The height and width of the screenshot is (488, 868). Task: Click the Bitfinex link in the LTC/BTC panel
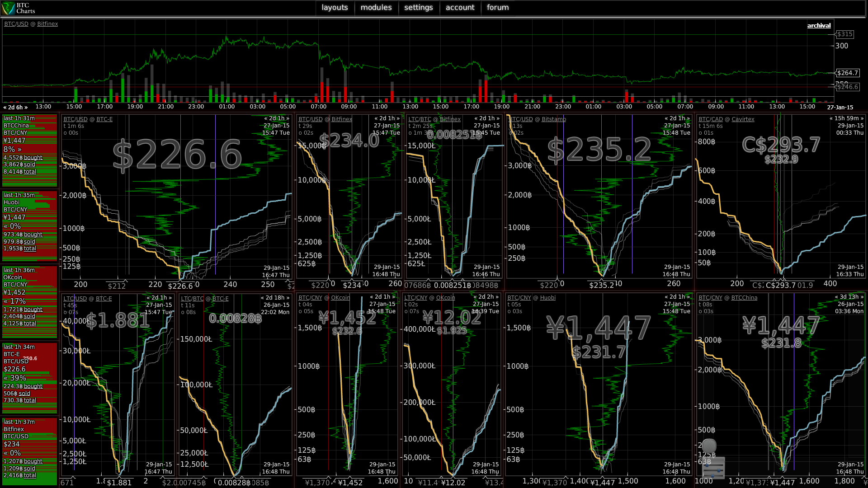point(450,119)
